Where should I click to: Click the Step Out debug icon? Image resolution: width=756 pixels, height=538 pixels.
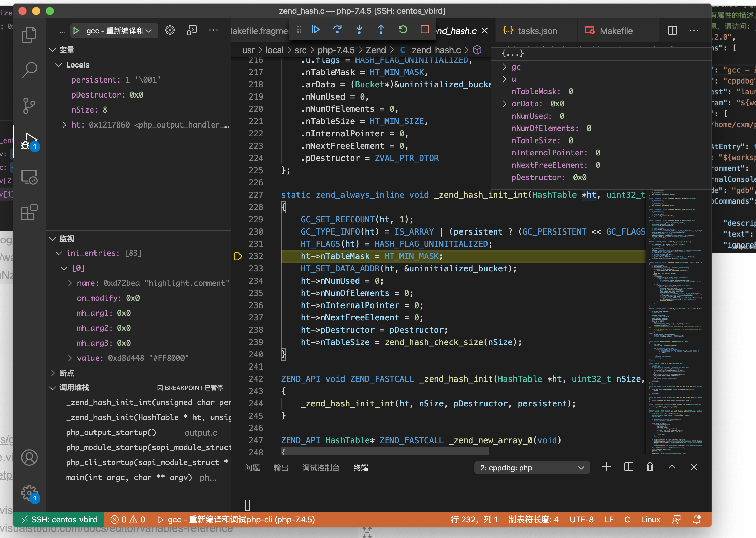pos(381,30)
